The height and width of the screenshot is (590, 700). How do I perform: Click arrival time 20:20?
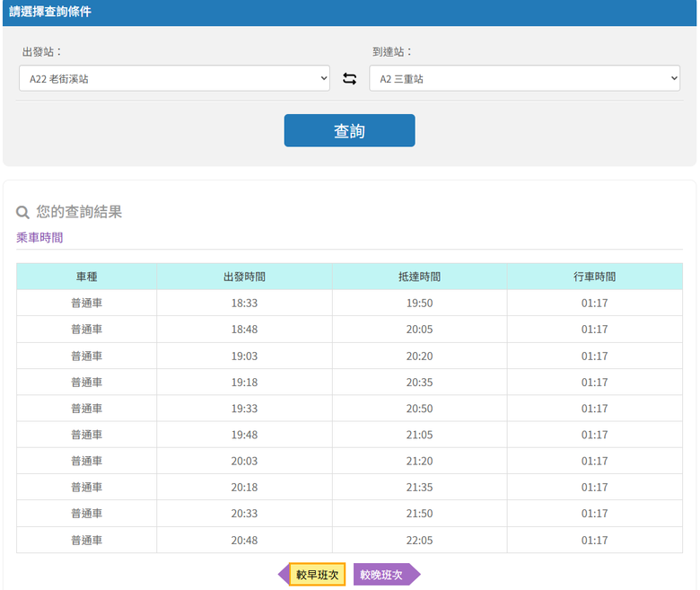[x=419, y=357]
